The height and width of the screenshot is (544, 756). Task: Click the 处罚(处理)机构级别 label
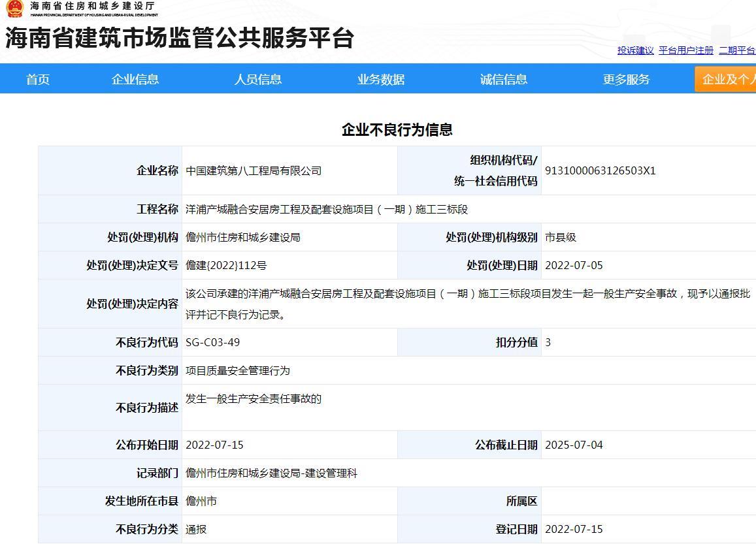491,237
